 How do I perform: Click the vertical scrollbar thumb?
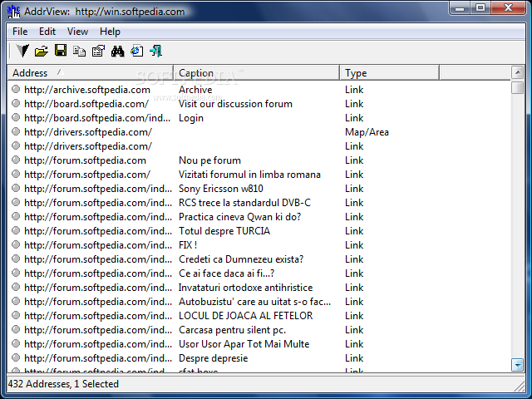(517, 87)
